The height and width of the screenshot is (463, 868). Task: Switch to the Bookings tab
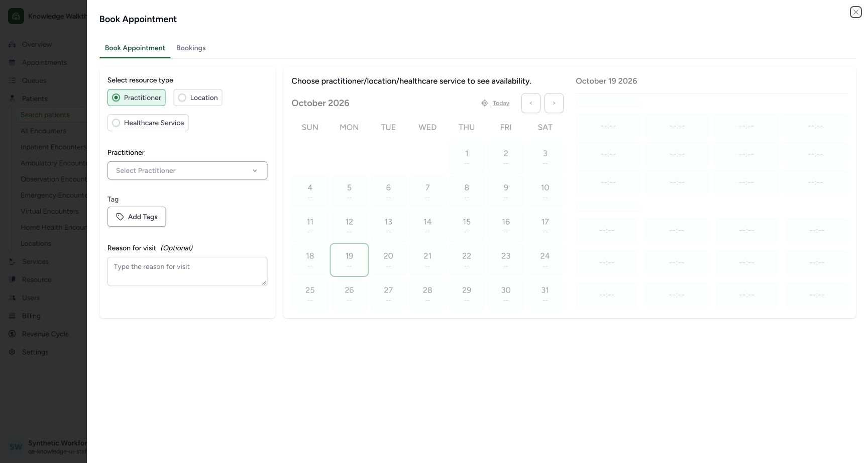click(x=191, y=48)
